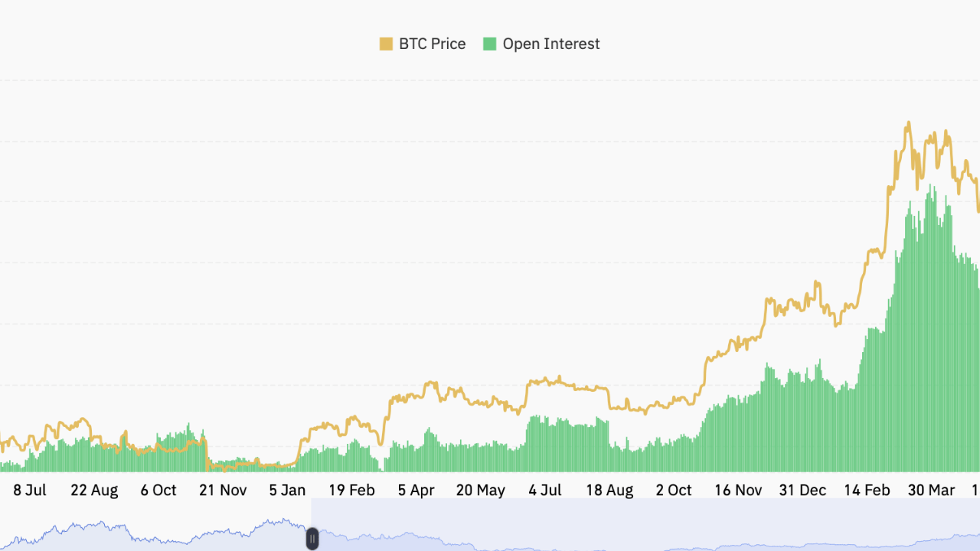This screenshot has height=551, width=980.
Task: Click the '4 Jul' axis label
Action: [x=545, y=491]
